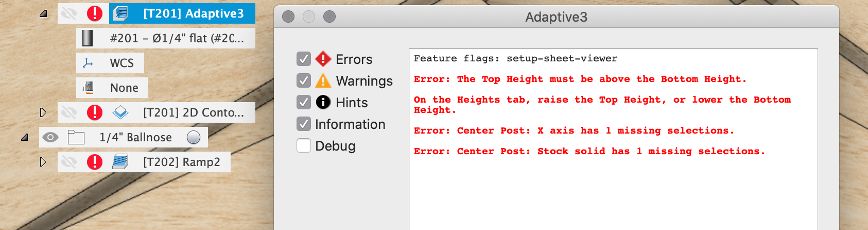Collapse the Adaptive3 tree node
The width and height of the screenshot is (868, 230).
(43, 13)
